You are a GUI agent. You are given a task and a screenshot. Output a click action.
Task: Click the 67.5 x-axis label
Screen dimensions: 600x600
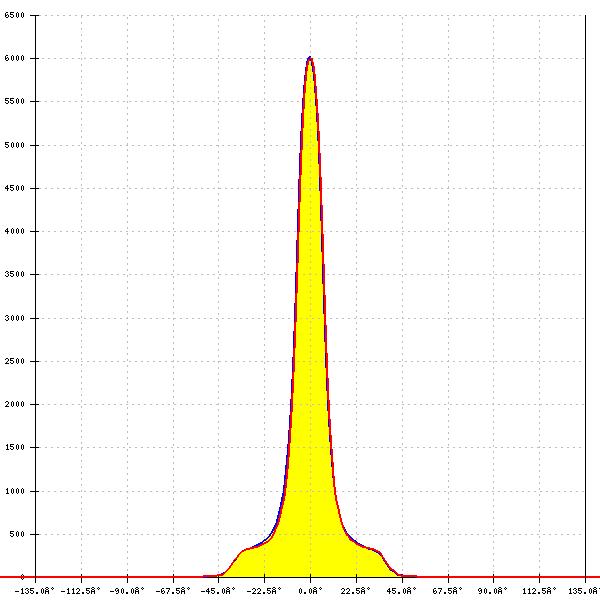click(x=447, y=591)
